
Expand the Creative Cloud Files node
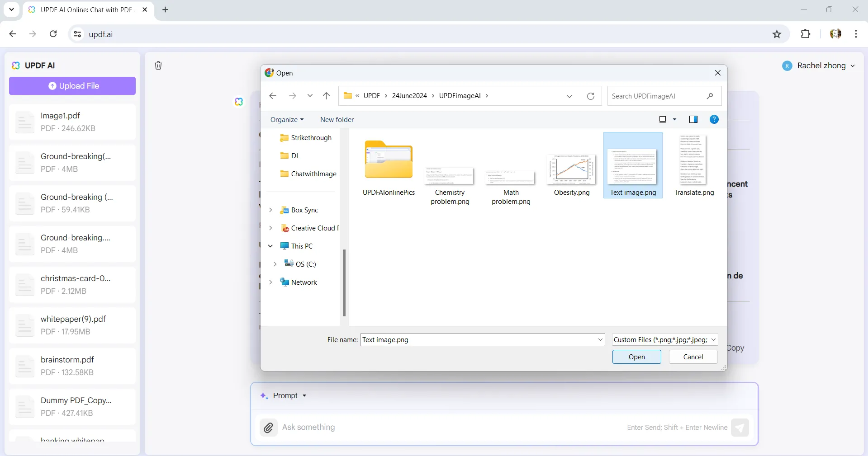coord(270,228)
